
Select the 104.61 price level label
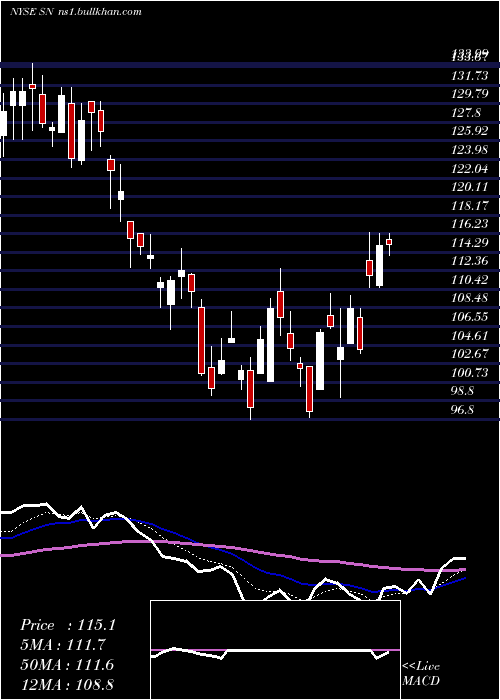pos(469,335)
